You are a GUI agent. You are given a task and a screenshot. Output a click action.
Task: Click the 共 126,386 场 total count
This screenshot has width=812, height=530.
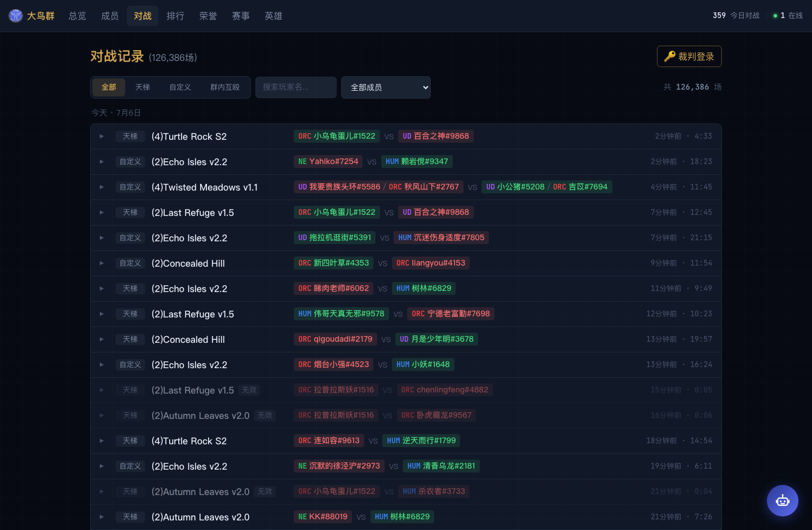click(692, 87)
